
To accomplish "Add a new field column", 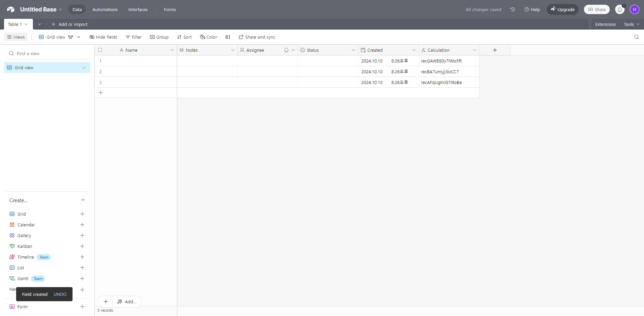I will tap(495, 50).
